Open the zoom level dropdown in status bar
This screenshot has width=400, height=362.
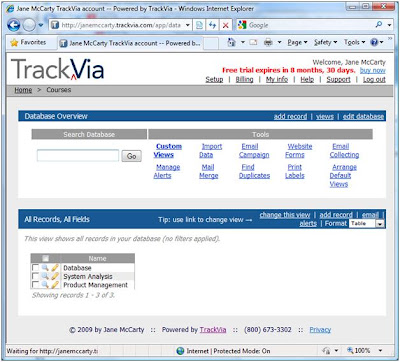point(380,351)
